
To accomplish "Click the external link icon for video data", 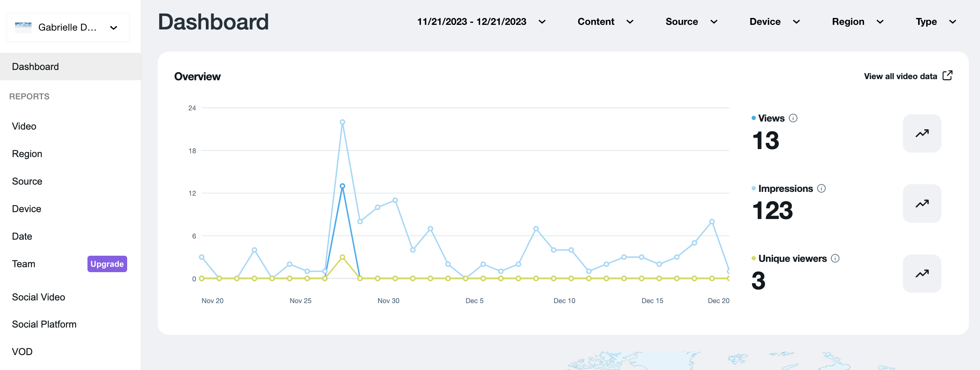I will tap(948, 76).
